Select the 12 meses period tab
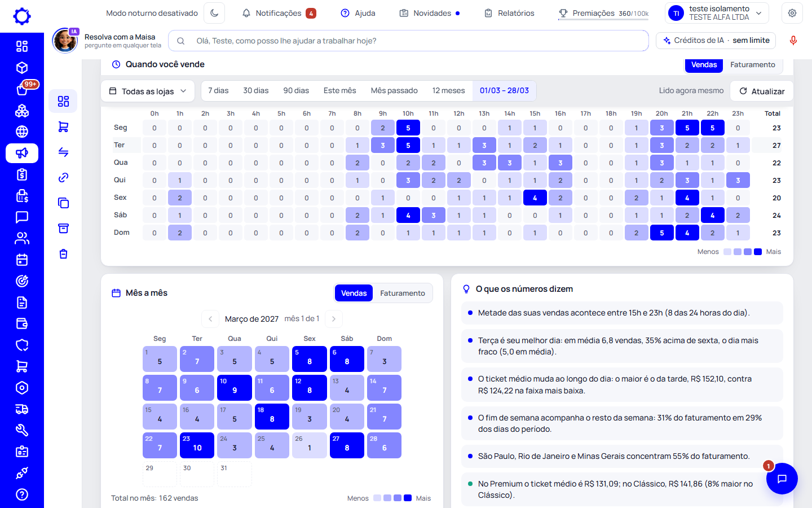The image size is (812, 508). coord(448,91)
